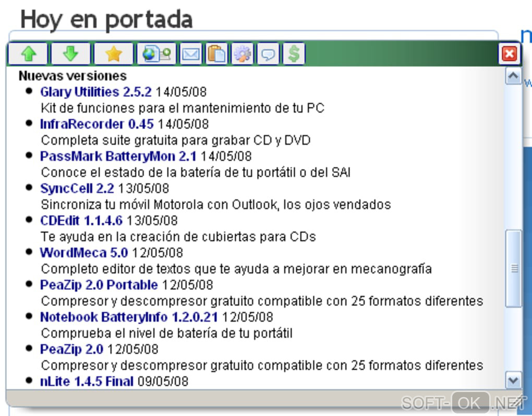This screenshot has height=416, width=532.
Task: Click the yellow star favorites button
Action: [113, 54]
